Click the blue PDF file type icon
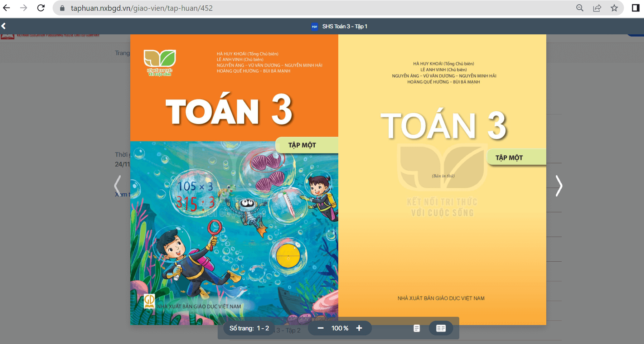Viewport: 644px width, 344px height. coord(315,26)
